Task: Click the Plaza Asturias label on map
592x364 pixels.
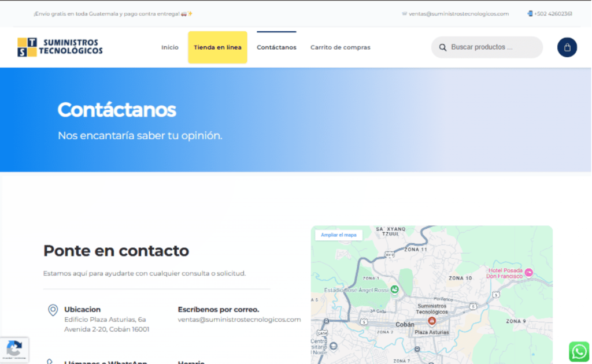Action: (x=431, y=332)
